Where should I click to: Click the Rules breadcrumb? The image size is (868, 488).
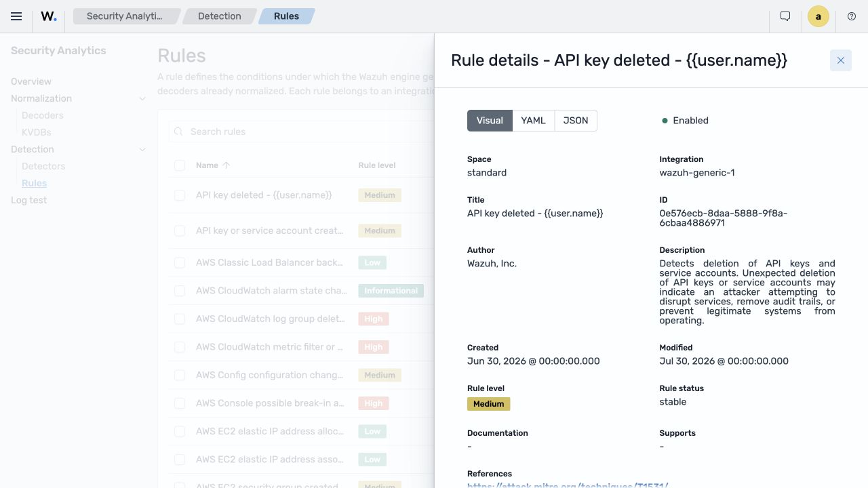tap(286, 16)
